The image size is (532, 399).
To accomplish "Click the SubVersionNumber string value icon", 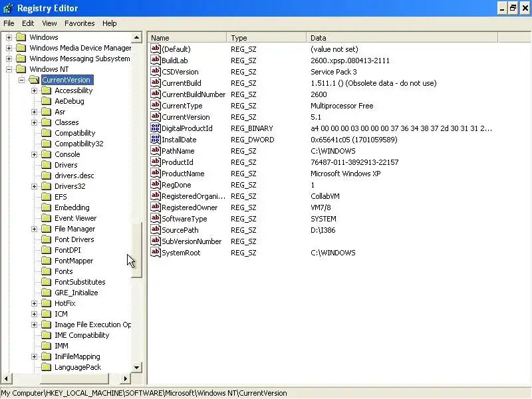I will pyautogui.click(x=156, y=241).
